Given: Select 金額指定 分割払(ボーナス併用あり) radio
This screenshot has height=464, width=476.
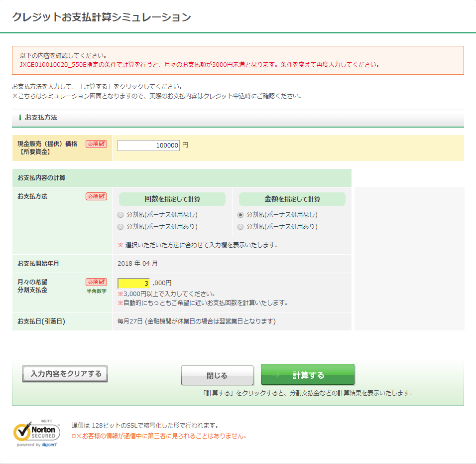Looking at the screenshot, I should tap(240, 227).
